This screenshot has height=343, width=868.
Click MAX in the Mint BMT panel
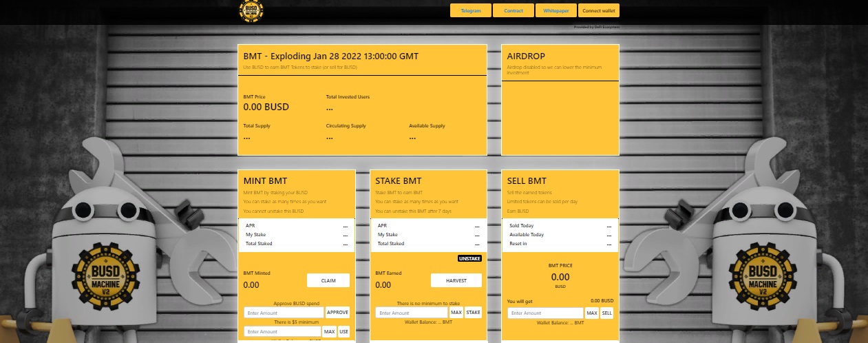(x=329, y=331)
